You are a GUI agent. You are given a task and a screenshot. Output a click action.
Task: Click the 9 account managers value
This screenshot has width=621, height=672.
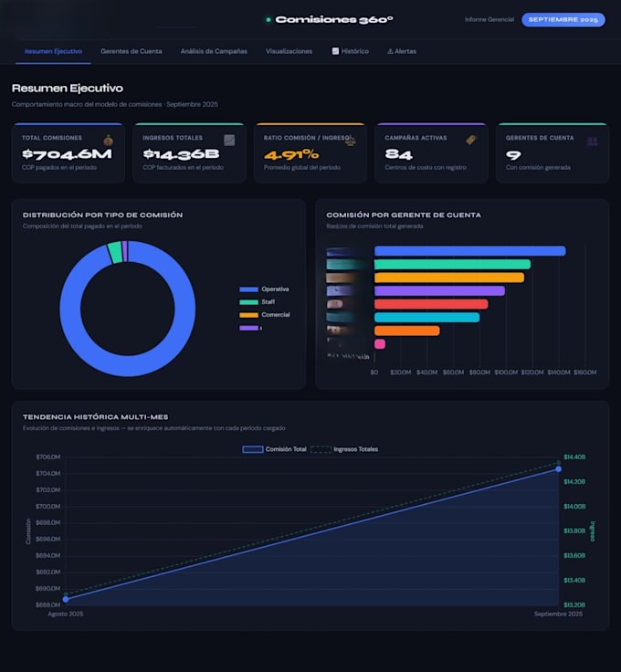point(513,154)
